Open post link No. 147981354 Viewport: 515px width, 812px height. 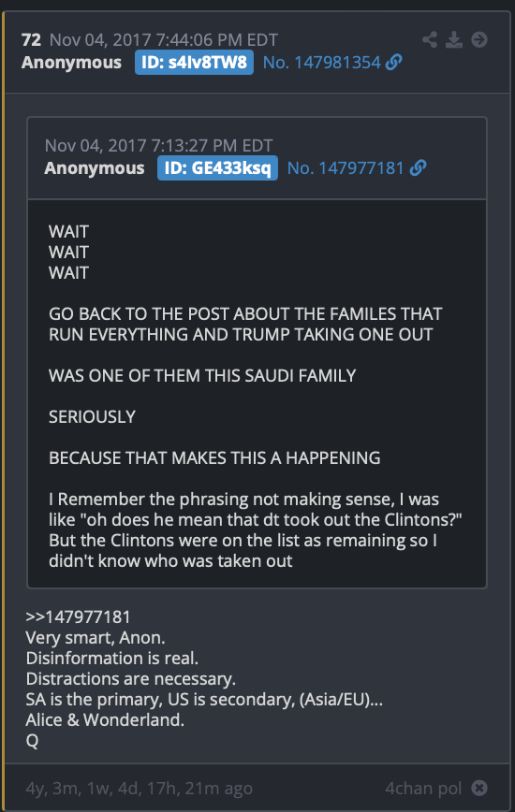click(x=322, y=62)
